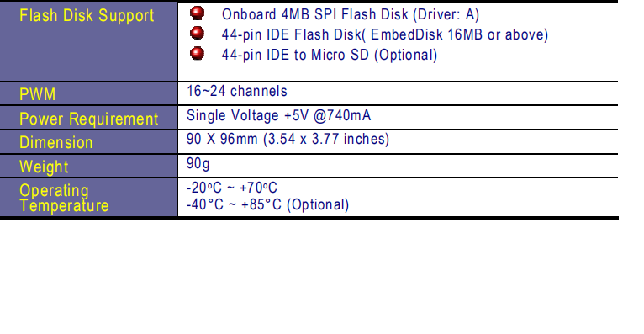Image resolution: width=644 pixels, height=334 pixels.
Task: Click the -20°C ~ +70°C temperature range
Action: 232,188
